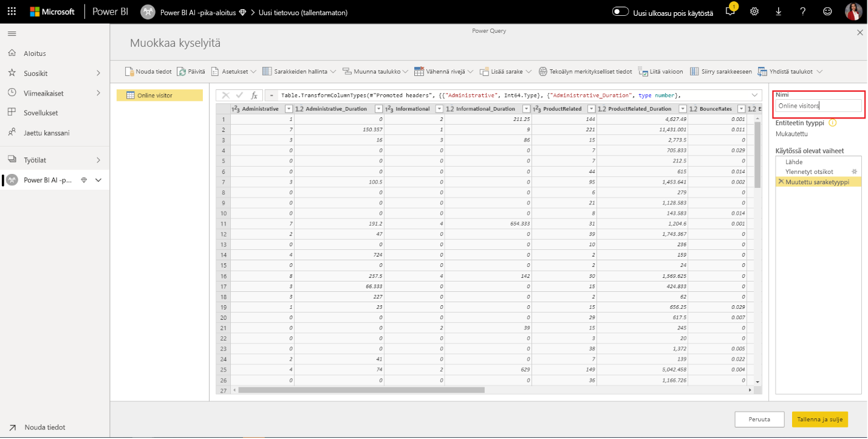Click the Päivitä refresh button
This screenshot has width=868, height=439.
191,72
